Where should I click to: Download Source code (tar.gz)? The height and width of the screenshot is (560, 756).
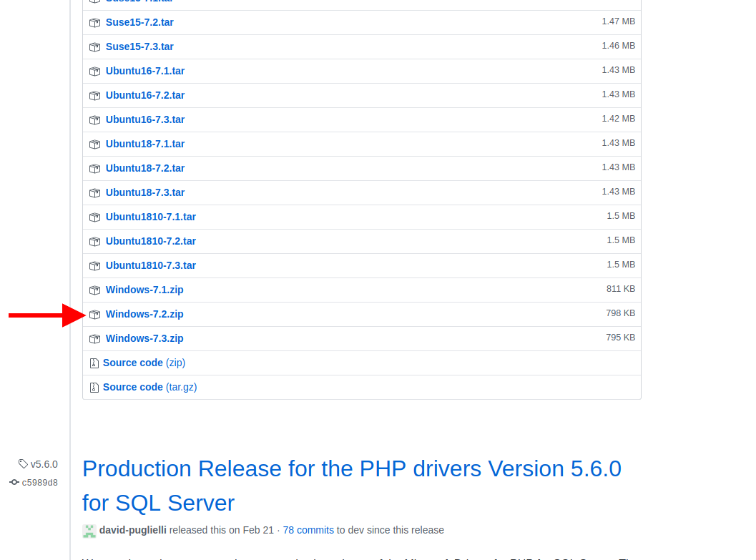pyautogui.click(x=150, y=387)
